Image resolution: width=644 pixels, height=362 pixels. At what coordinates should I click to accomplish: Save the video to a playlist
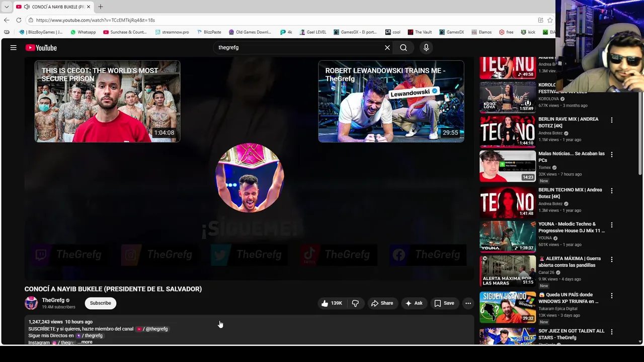pos(444,303)
